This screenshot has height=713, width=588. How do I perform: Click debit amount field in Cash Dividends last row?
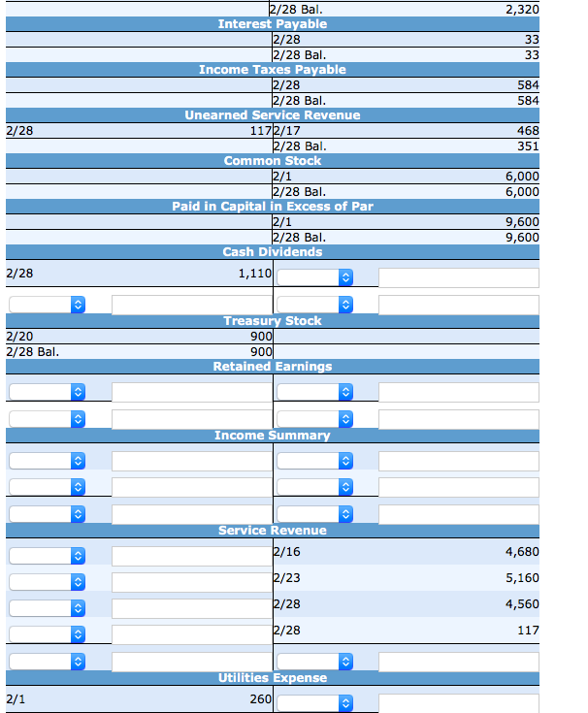[x=192, y=305]
